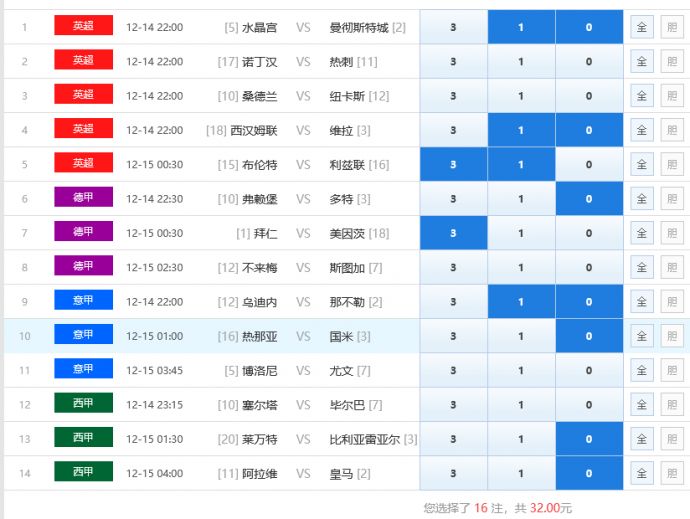This screenshot has height=519, width=690.
Task: Mark 不来梅 vs 斯图加 as 胆
Action: pos(672,268)
